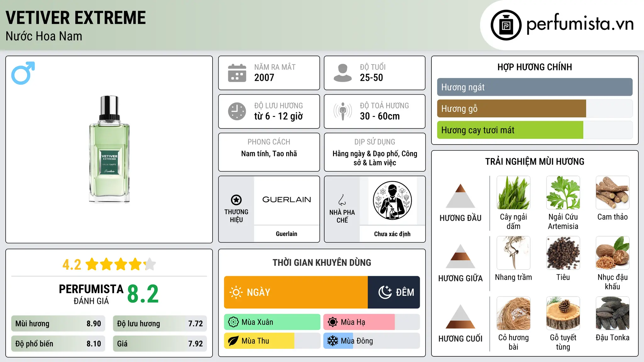Click the Gỗ tuyết tùng cedarwood thumbnail

[x=563, y=313]
